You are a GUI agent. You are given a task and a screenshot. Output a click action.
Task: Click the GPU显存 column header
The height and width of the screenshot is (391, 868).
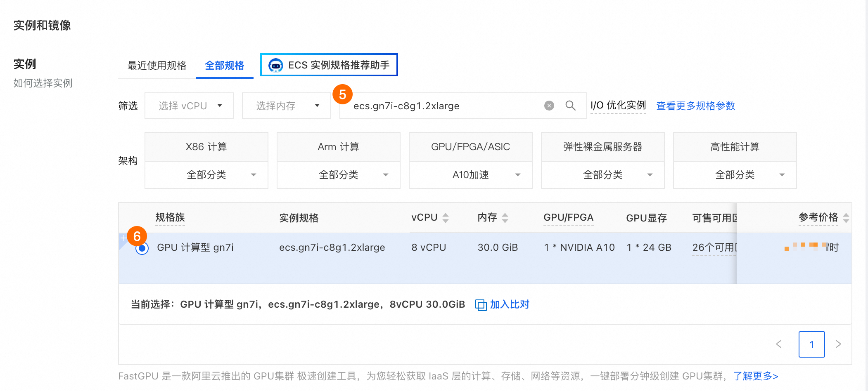[647, 218]
